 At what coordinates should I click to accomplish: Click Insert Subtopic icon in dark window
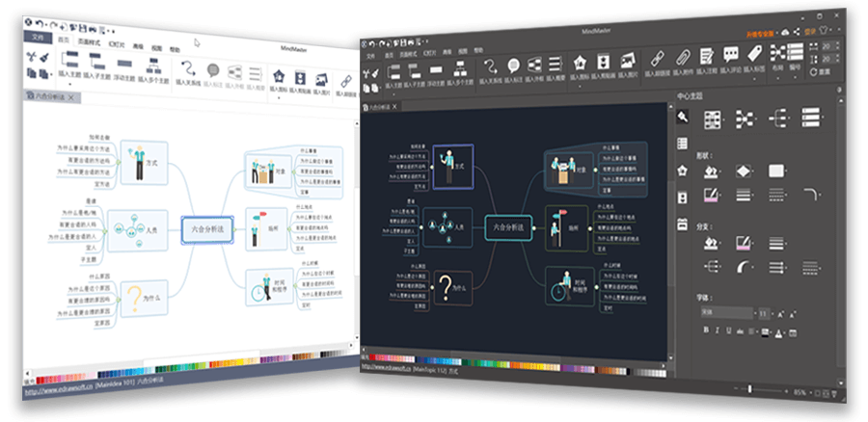[414, 70]
